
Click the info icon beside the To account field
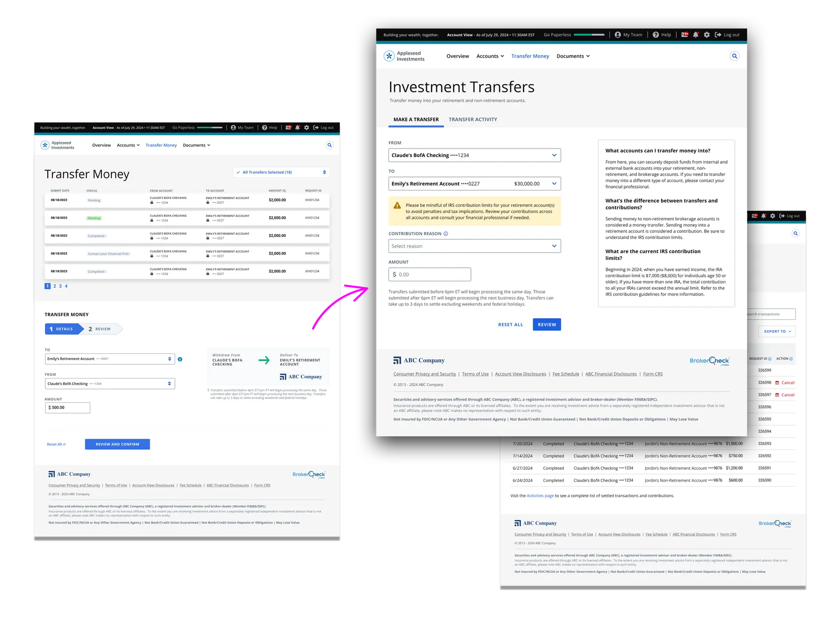click(180, 359)
